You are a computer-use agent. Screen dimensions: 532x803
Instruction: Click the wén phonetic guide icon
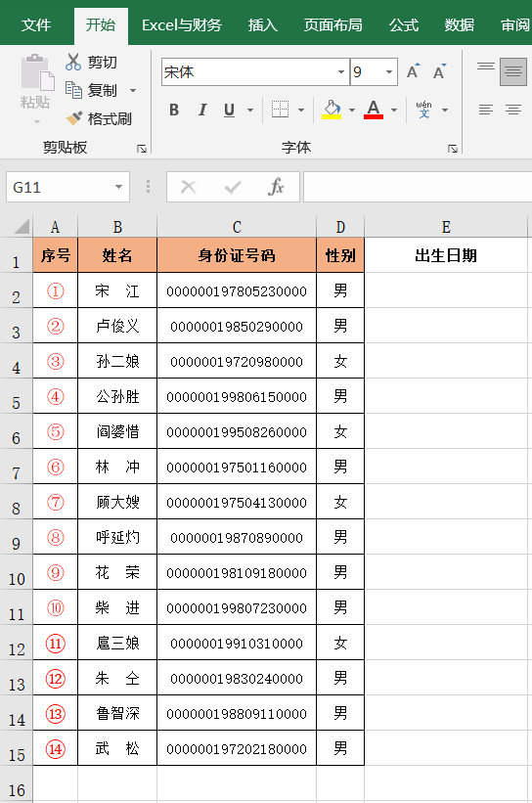424,110
